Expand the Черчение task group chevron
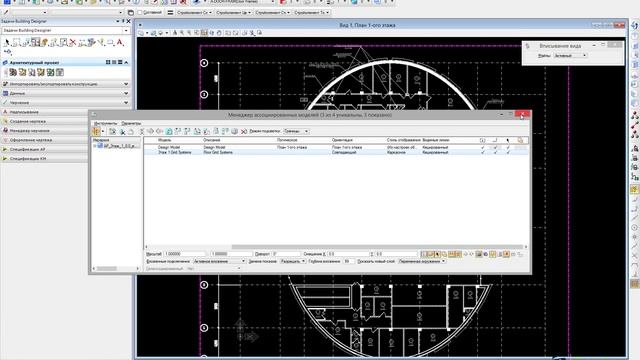The width and height of the screenshot is (640, 360). pos(126,102)
